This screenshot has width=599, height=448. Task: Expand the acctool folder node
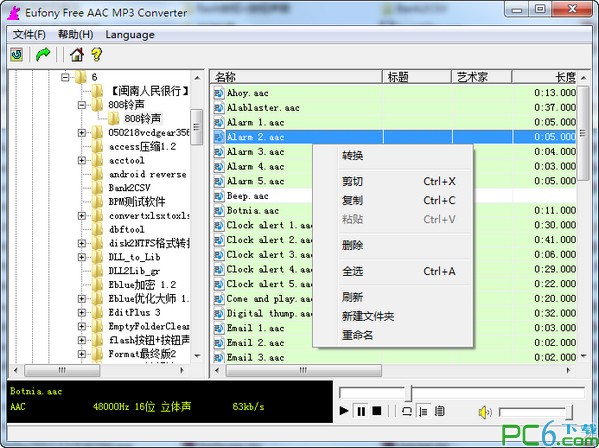tap(82, 160)
